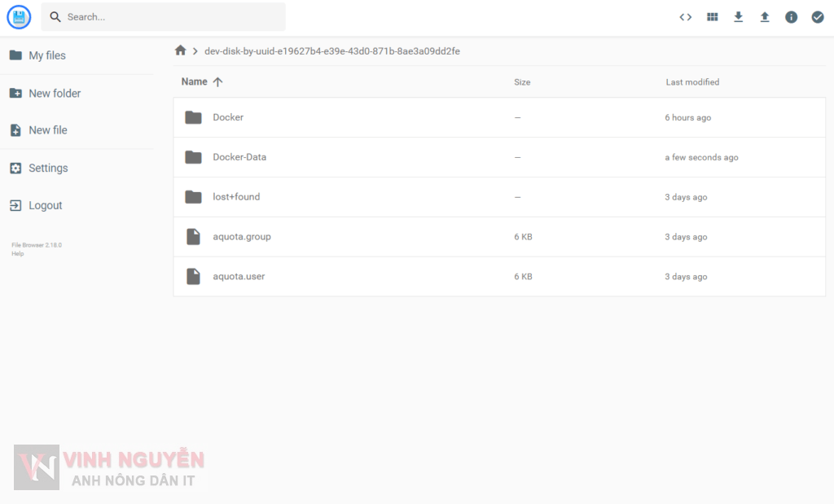The height and width of the screenshot is (504, 834).
Task: Switch to grid view using the grid icon
Action: tap(712, 16)
